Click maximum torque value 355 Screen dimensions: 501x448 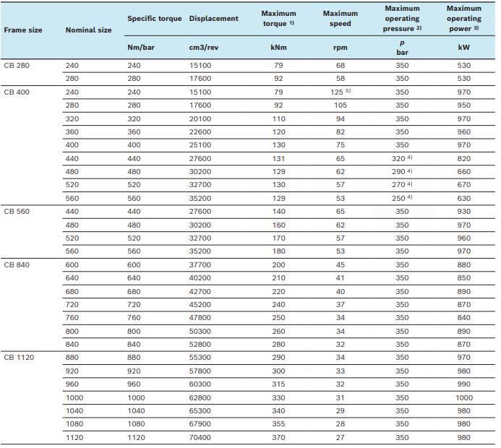(278, 423)
